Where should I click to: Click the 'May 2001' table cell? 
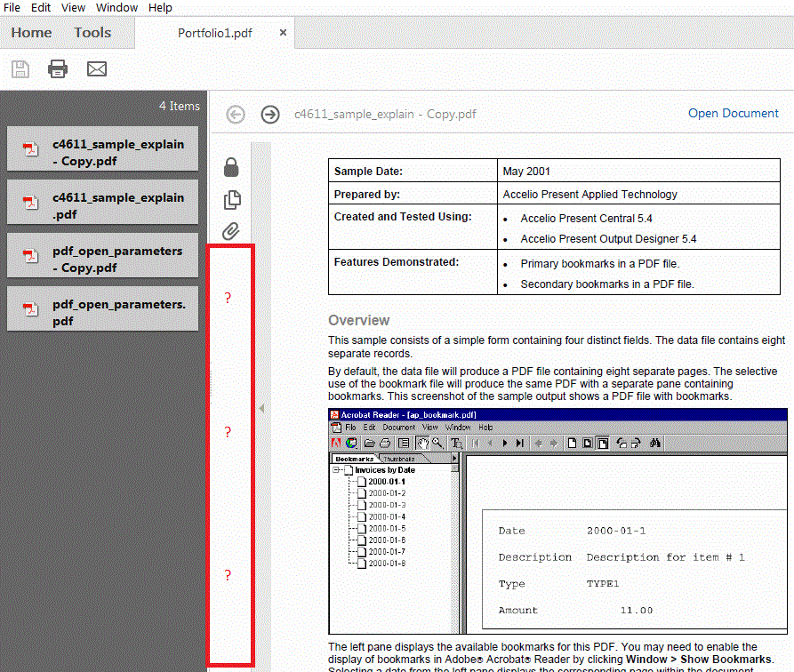point(638,171)
